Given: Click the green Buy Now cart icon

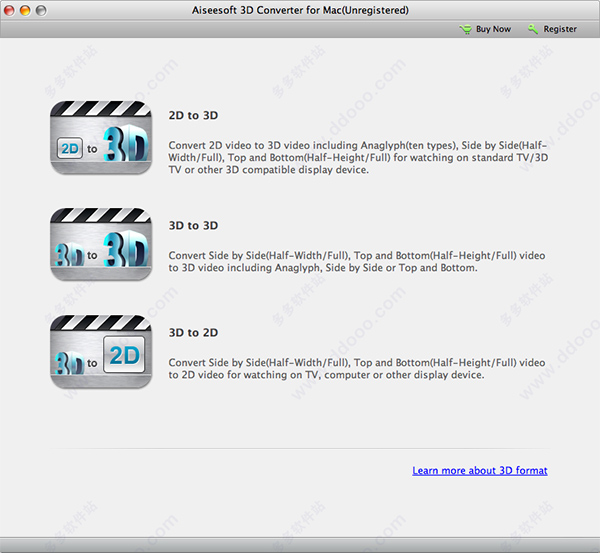Looking at the screenshot, I should click(x=466, y=29).
